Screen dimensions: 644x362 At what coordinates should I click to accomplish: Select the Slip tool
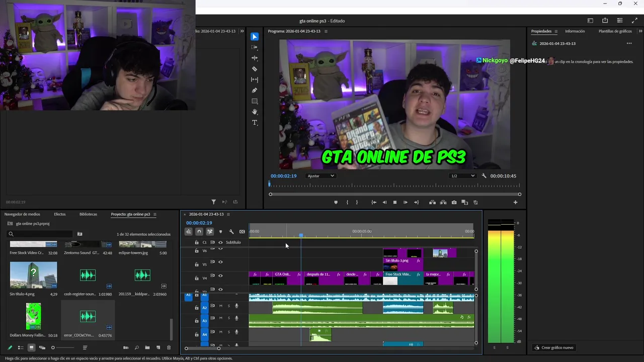(x=255, y=79)
